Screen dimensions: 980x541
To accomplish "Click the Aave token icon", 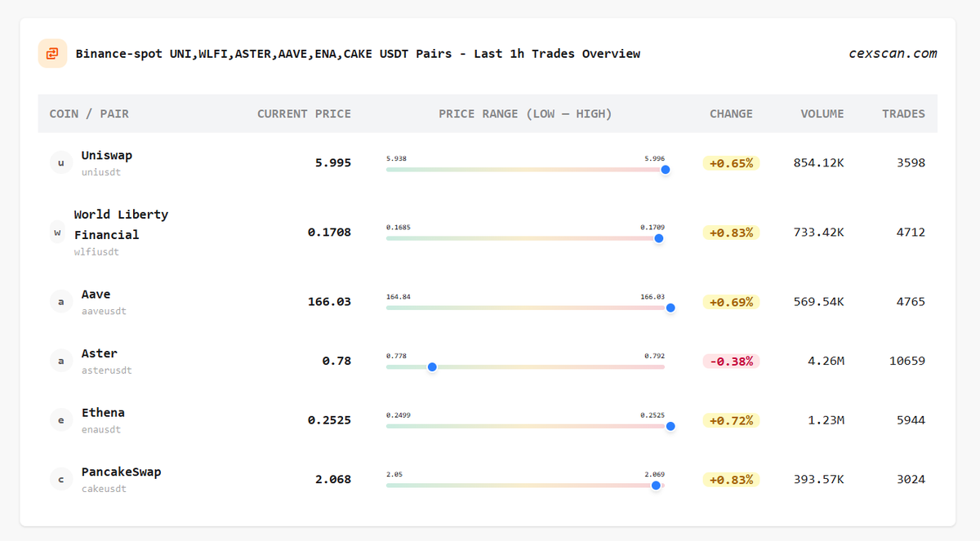I will pos(60,301).
